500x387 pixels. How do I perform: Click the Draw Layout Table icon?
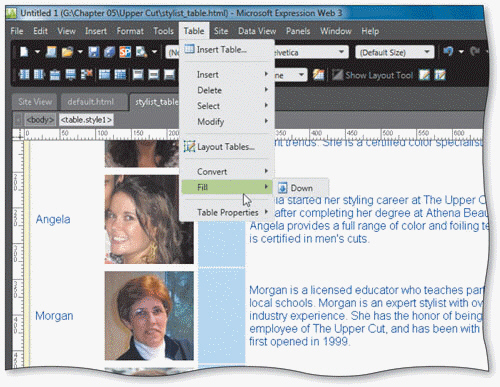point(424,75)
